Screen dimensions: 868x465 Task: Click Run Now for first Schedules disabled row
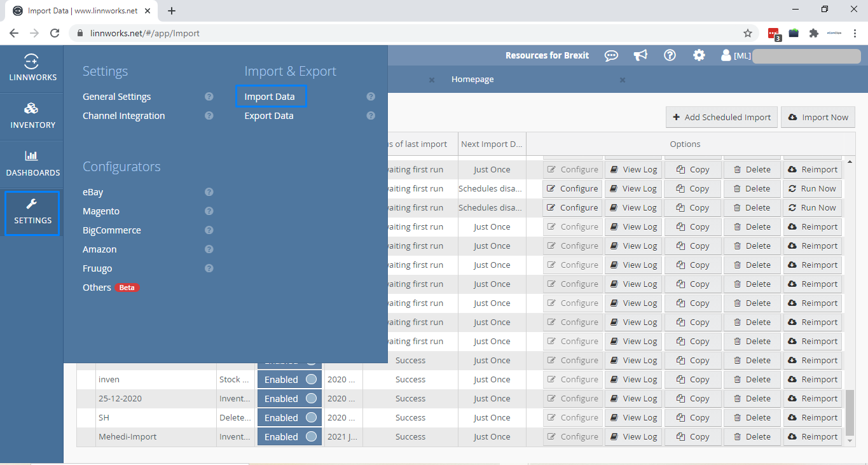pyautogui.click(x=813, y=189)
